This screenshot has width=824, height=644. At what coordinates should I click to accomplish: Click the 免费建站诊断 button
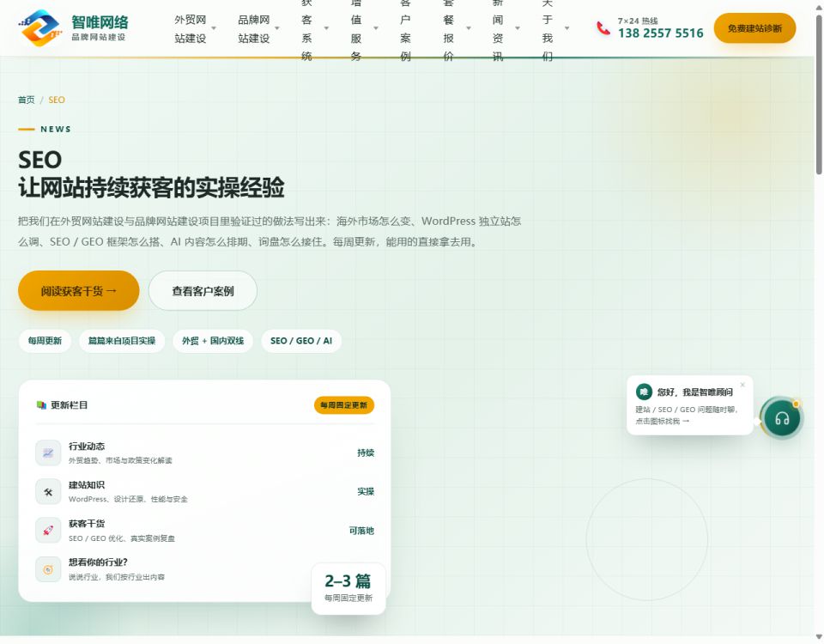click(x=754, y=28)
